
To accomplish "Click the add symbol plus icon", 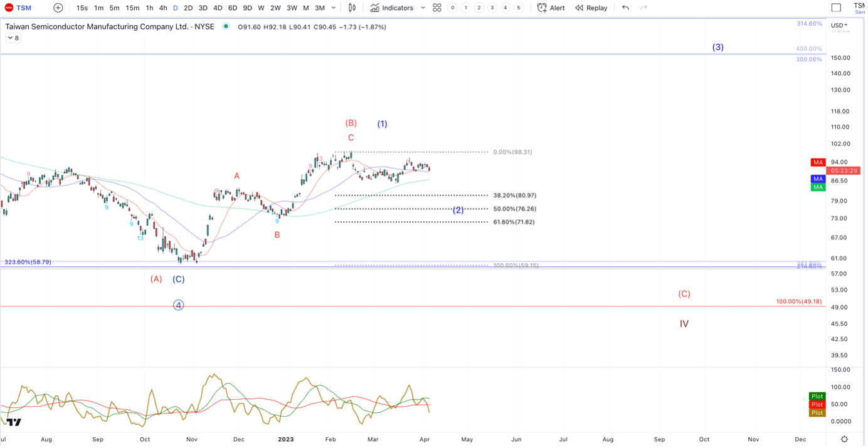I will point(58,8).
